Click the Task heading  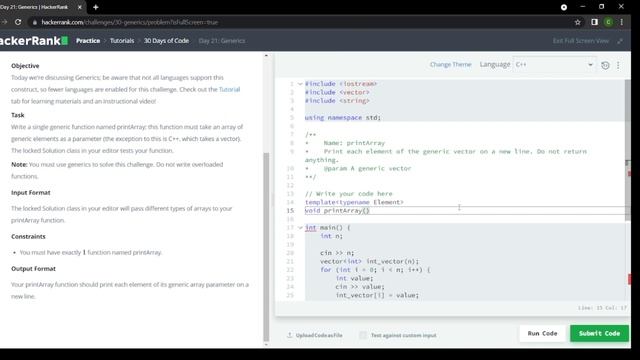tap(18, 115)
